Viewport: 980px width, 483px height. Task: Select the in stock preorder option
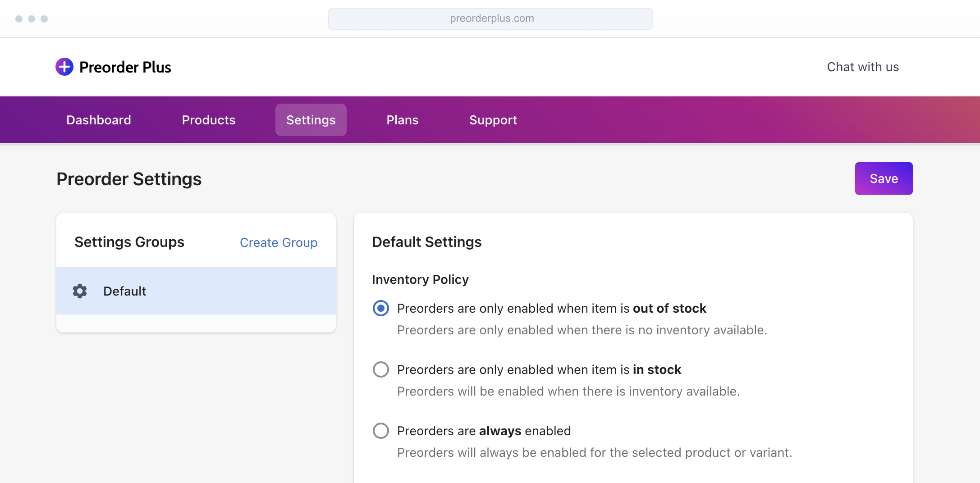point(381,369)
